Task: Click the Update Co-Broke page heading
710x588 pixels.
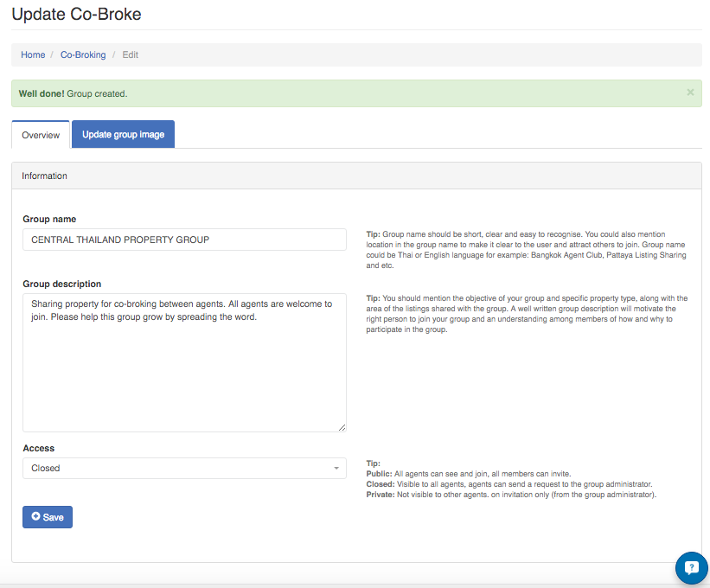Action: click(x=76, y=15)
